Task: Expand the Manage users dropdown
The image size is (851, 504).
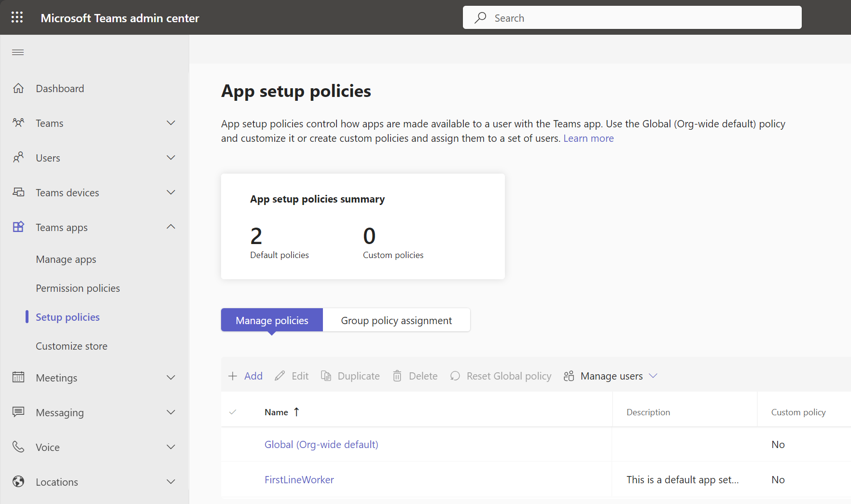Action: [654, 376]
